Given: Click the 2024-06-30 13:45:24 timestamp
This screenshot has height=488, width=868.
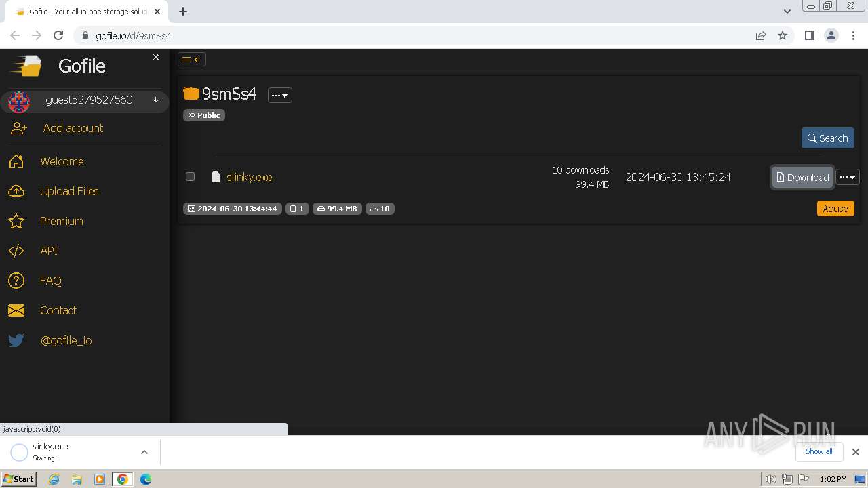Looking at the screenshot, I should coord(678,177).
